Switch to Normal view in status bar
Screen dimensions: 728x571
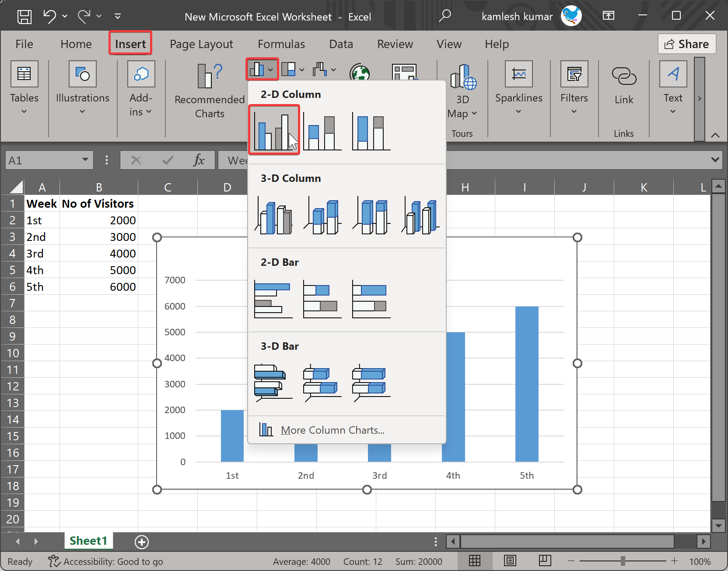tap(475, 561)
